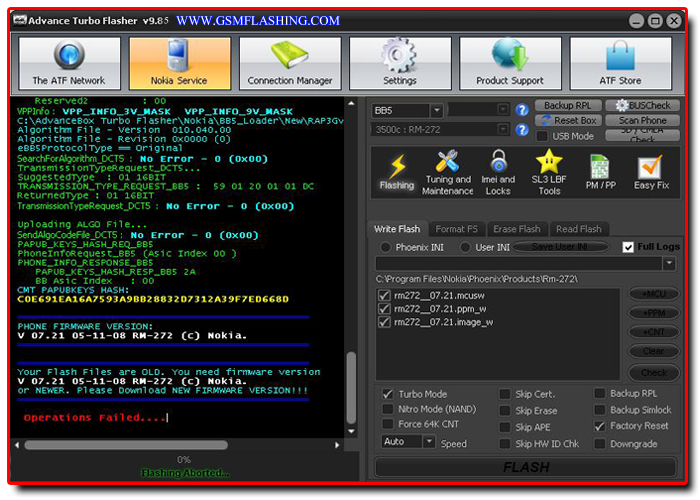
Task: Click WWW.GSMFLASHING.COM title link
Action: pyautogui.click(x=258, y=21)
